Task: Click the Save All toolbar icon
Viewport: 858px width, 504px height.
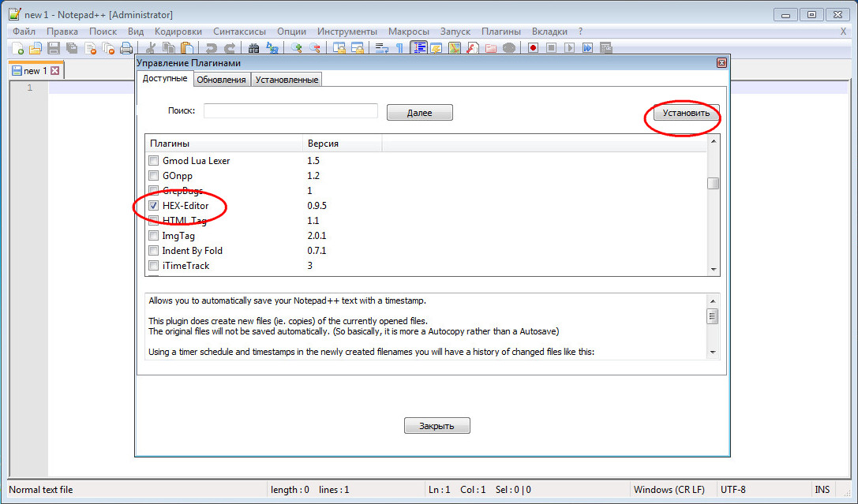Action: (72, 48)
